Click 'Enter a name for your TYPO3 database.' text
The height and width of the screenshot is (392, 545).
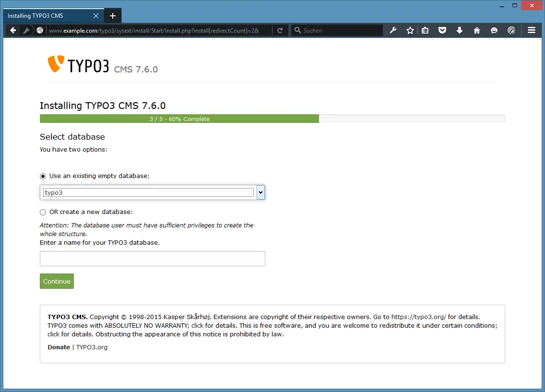pyautogui.click(x=100, y=243)
